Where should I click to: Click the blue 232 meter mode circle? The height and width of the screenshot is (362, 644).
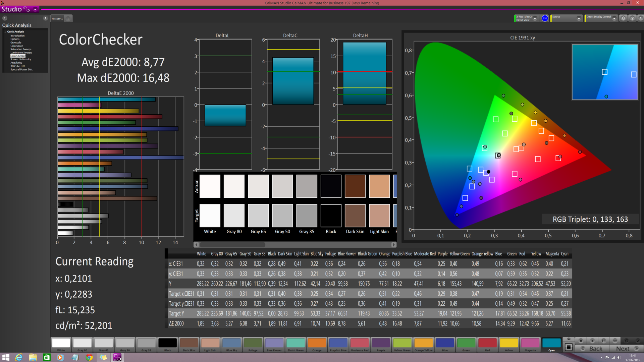[x=545, y=18]
